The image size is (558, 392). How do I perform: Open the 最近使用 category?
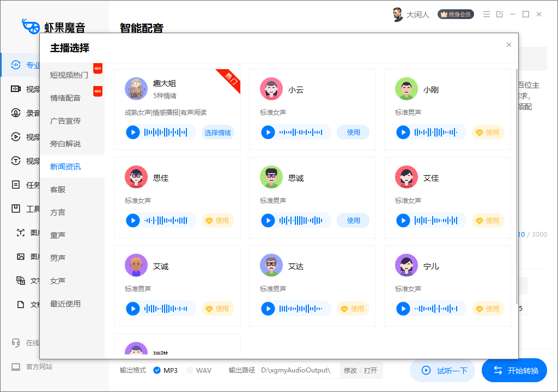point(72,304)
